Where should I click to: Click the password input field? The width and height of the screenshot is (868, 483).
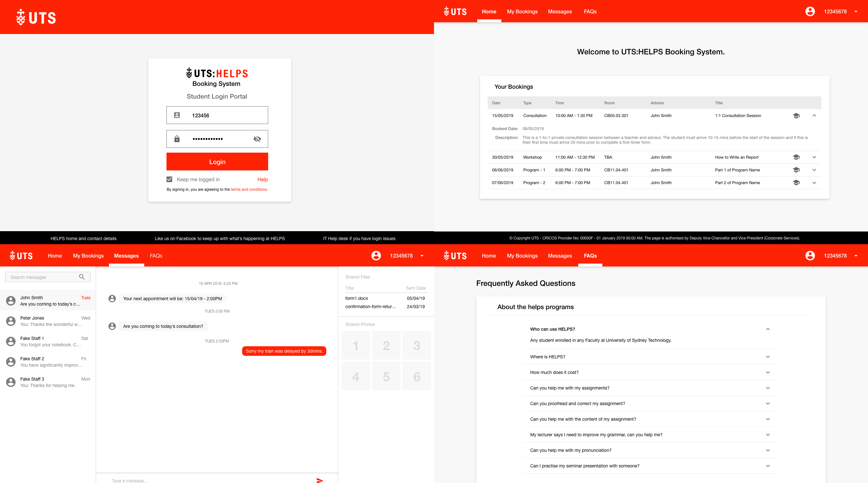[x=217, y=139]
